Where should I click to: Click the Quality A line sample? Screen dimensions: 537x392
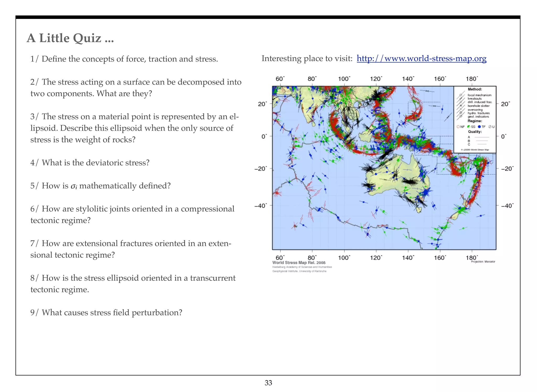click(x=482, y=137)
